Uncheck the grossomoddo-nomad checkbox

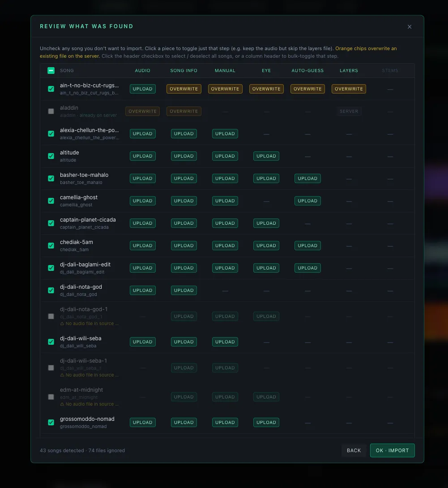[51, 423]
